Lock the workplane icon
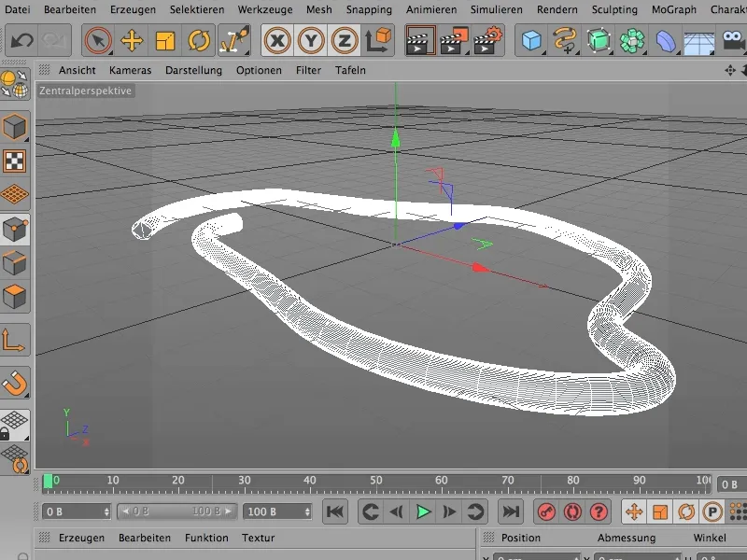Image resolution: width=747 pixels, height=560 pixels. [x=15, y=425]
